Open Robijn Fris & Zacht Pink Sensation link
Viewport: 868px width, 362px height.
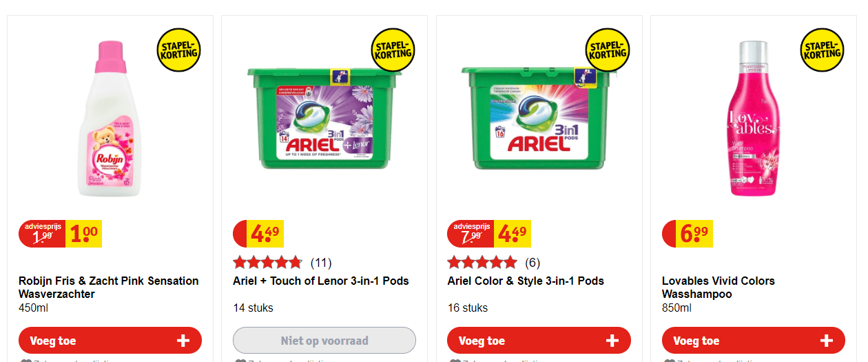pyautogui.click(x=109, y=288)
